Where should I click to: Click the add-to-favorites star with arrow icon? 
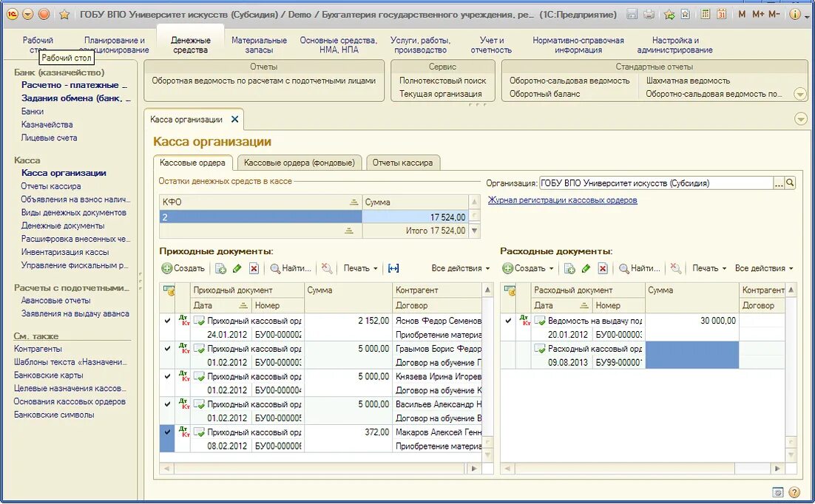669,15
